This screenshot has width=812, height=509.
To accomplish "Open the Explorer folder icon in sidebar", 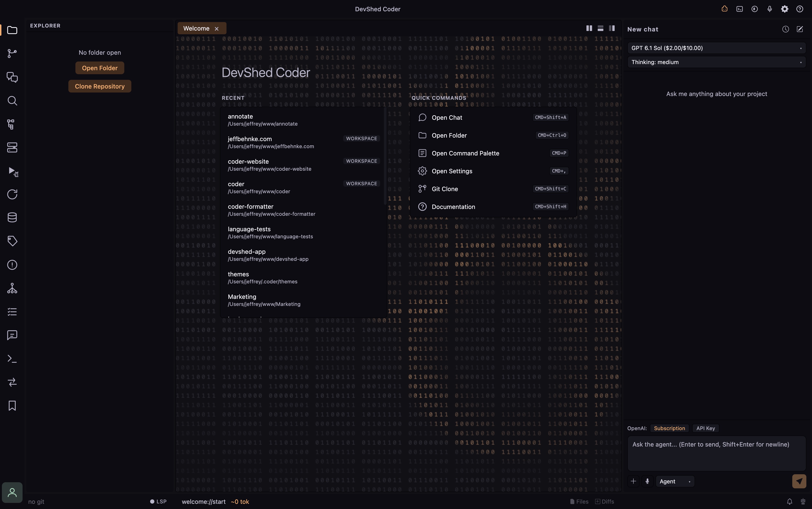I will [12, 30].
